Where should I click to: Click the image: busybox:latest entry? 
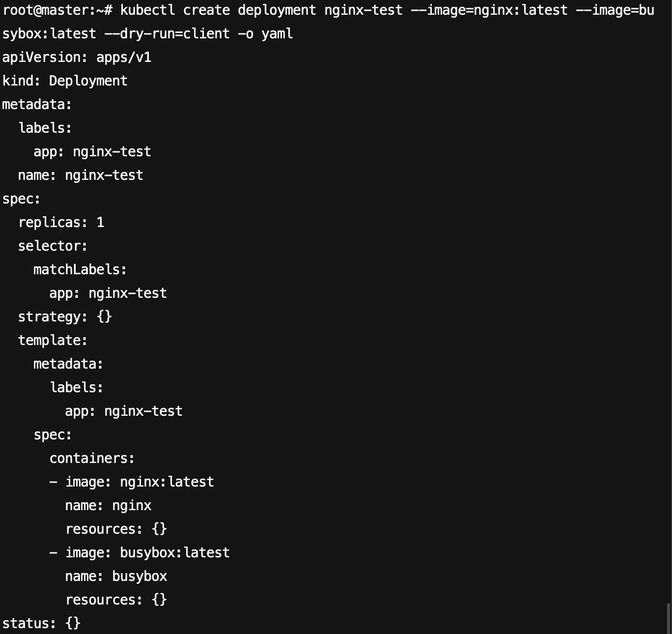pyautogui.click(x=147, y=552)
